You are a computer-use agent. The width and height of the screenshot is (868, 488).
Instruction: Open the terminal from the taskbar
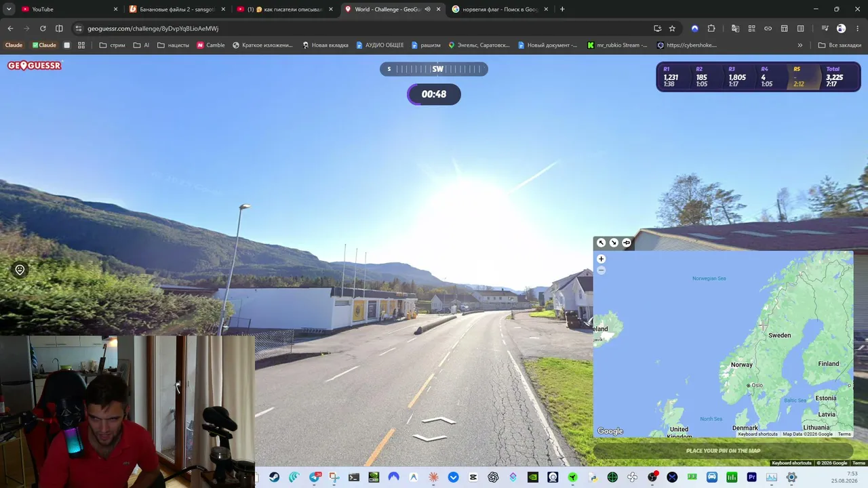click(x=354, y=477)
